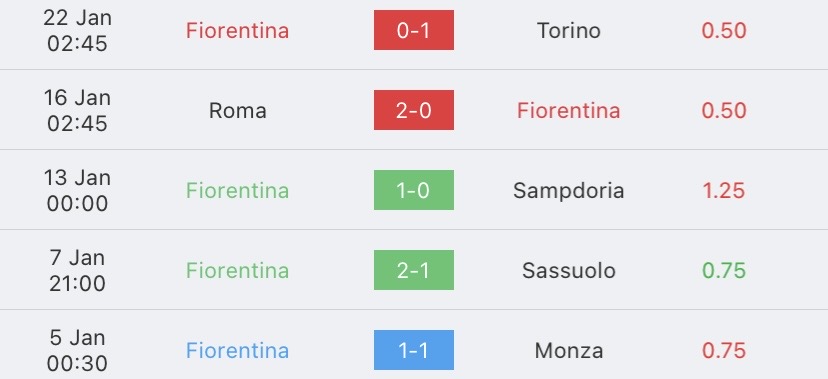Screen dimensions: 828x379
Task: Open the green 1-0 score badge
Action: pos(413,190)
